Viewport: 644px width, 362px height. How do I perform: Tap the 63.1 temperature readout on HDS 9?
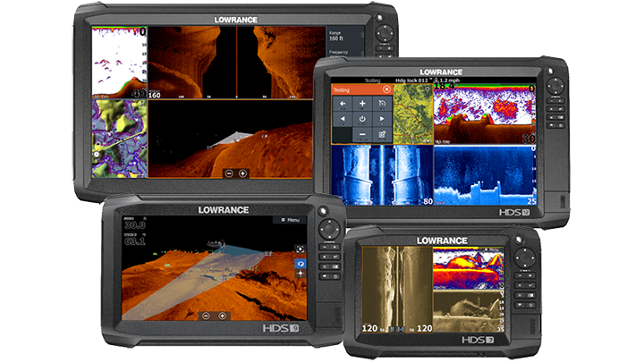pos(135,240)
